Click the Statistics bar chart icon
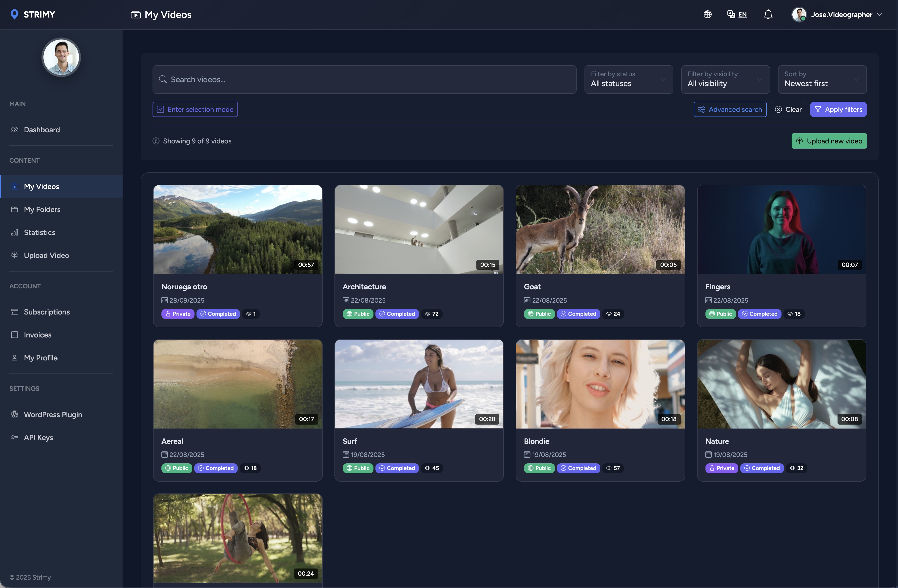 pos(14,233)
